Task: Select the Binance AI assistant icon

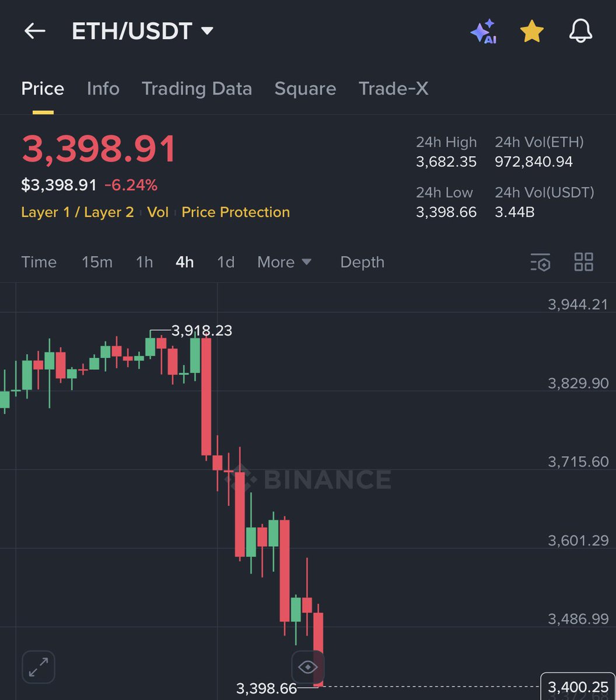Action: pos(484,32)
